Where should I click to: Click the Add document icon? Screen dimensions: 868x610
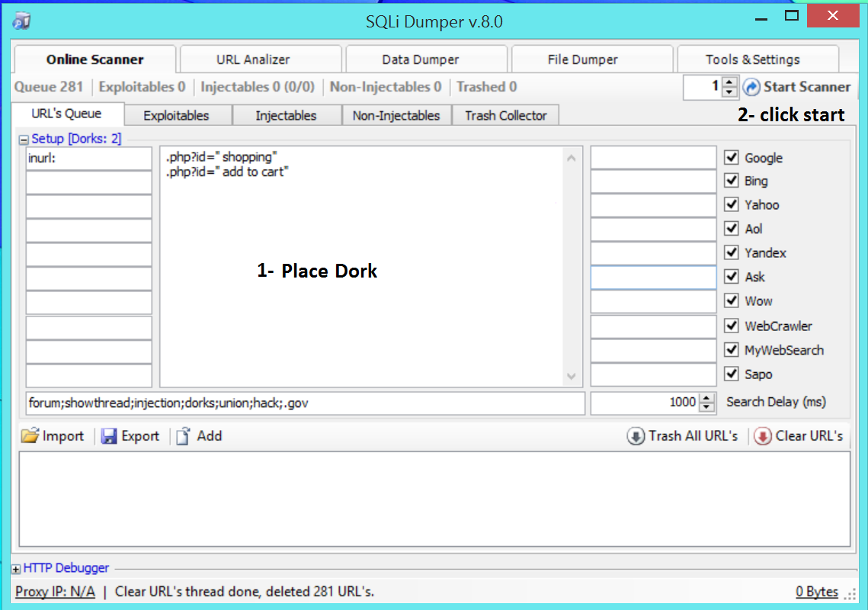point(183,436)
